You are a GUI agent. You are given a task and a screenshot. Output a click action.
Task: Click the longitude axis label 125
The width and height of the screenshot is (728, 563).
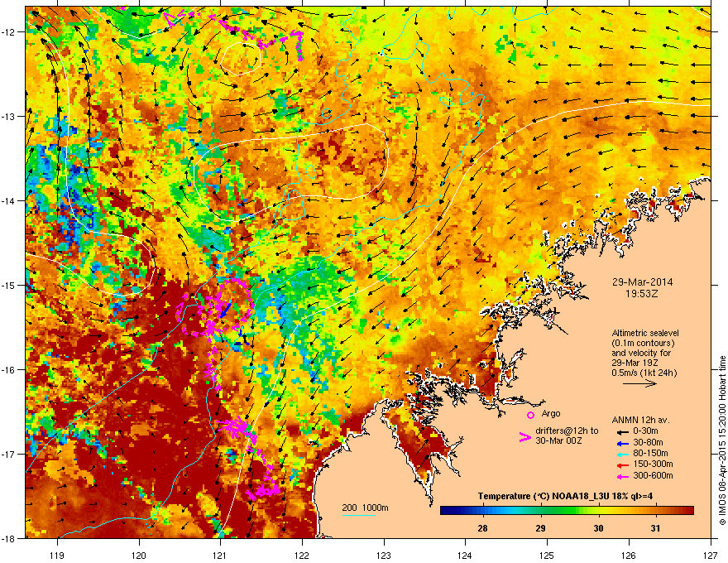[x=547, y=555]
